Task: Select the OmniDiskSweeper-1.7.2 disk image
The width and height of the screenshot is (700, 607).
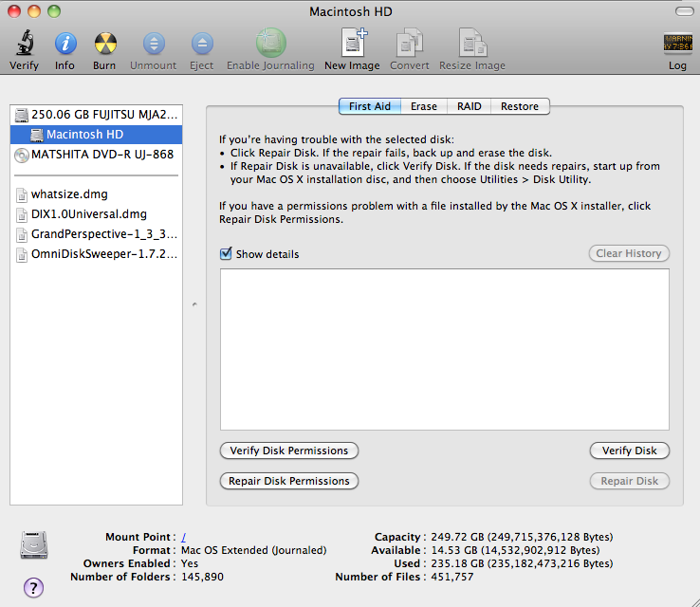Action: point(96,254)
